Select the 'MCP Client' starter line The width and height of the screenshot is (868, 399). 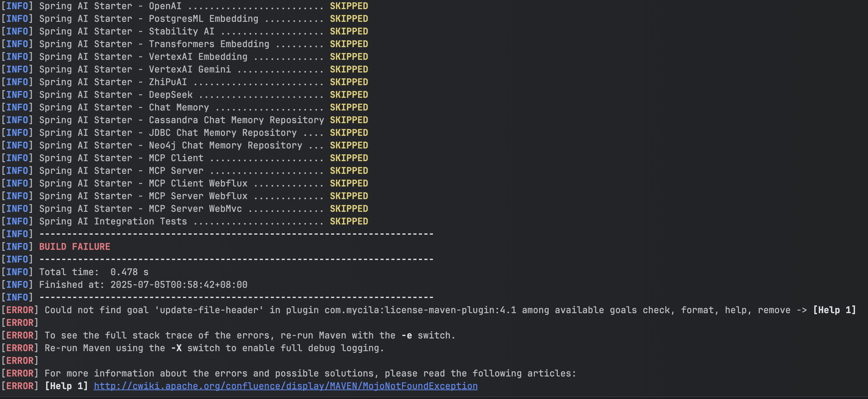pos(185,158)
